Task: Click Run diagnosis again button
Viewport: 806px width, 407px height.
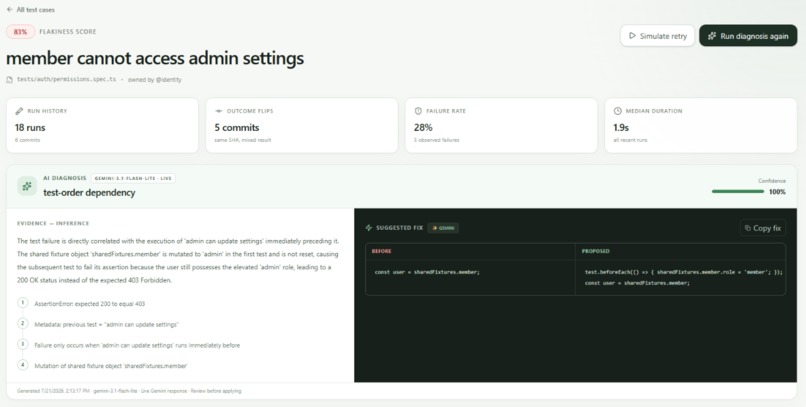Action: click(x=748, y=36)
